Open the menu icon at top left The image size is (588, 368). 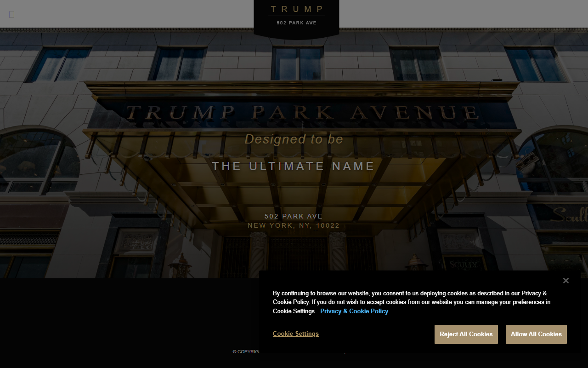click(x=11, y=14)
